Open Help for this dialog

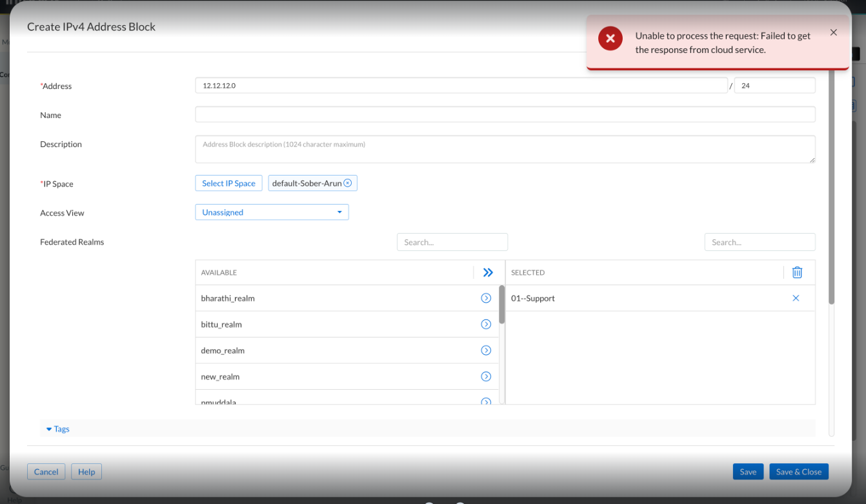pyautogui.click(x=86, y=472)
